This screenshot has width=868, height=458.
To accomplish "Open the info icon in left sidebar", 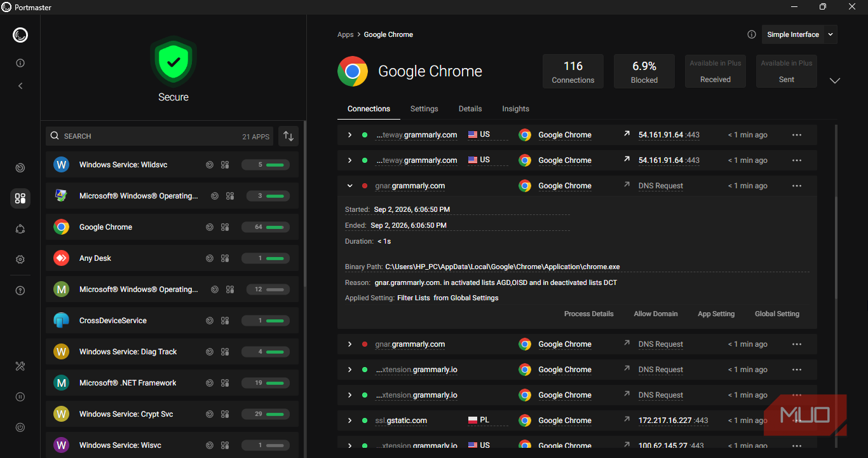I will [x=20, y=63].
